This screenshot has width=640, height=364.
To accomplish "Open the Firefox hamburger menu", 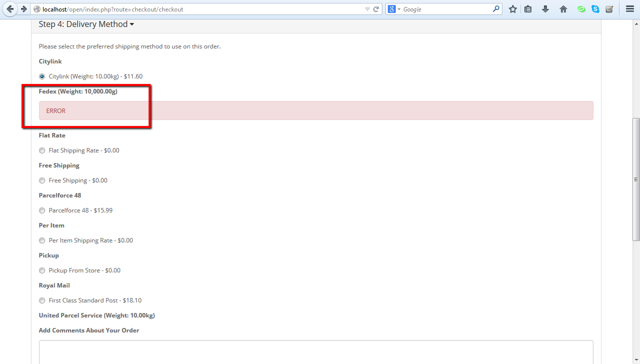I will [x=630, y=9].
